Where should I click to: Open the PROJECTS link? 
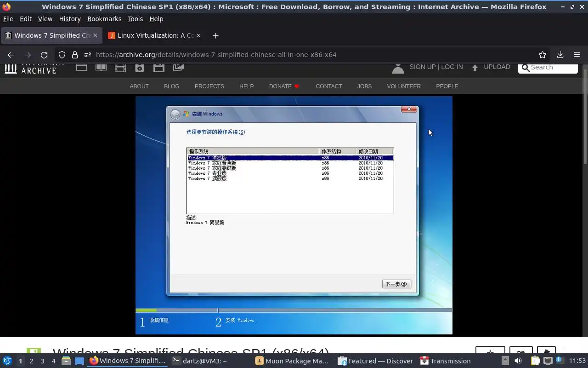pyautogui.click(x=209, y=86)
